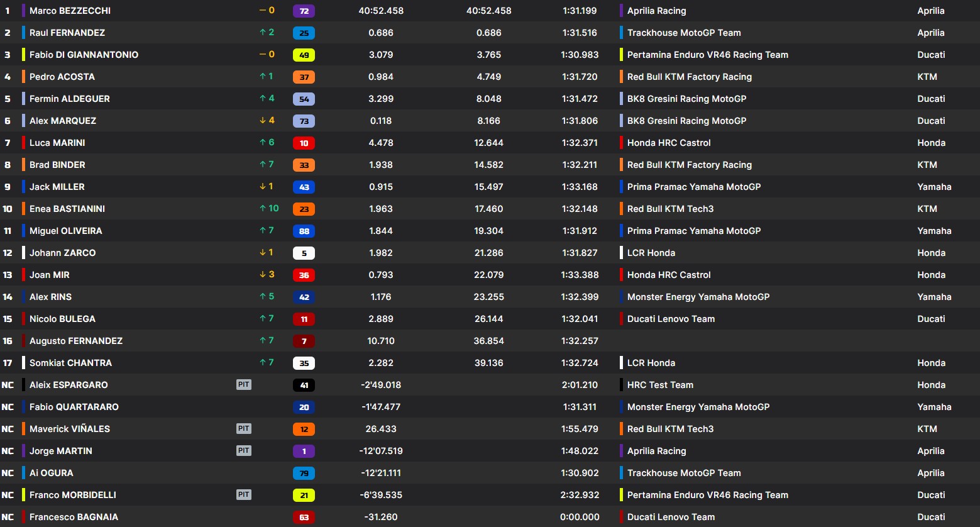Select rider number badge 72 for Bezzecchi
The image size is (980, 527).
pos(304,10)
